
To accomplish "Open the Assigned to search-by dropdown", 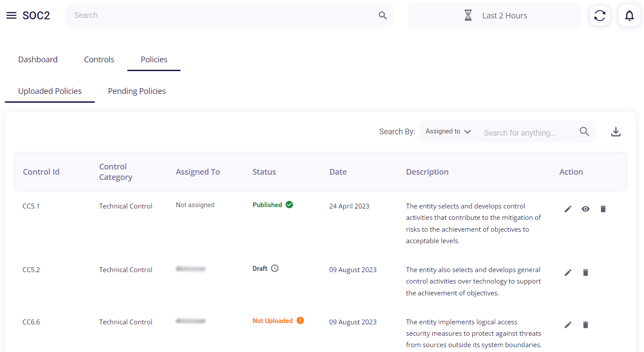I will (448, 132).
